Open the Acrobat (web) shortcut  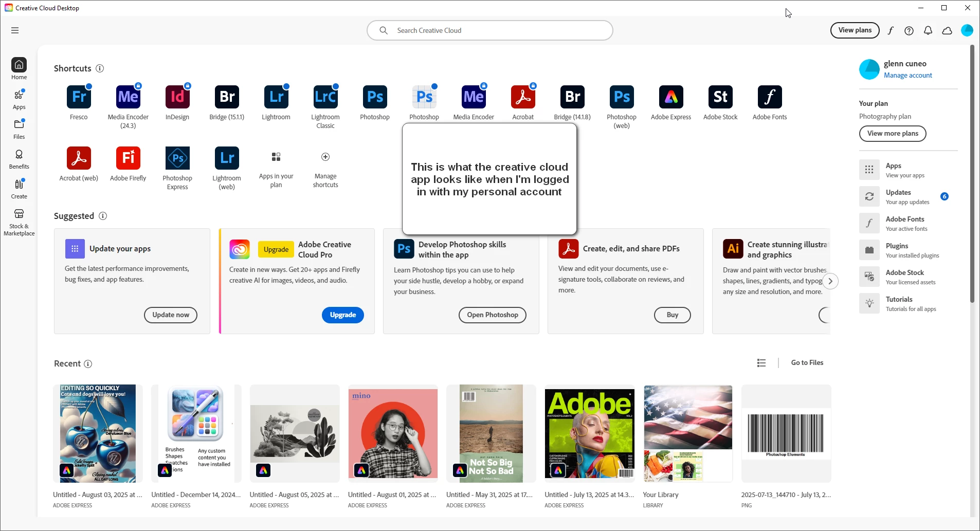point(79,158)
